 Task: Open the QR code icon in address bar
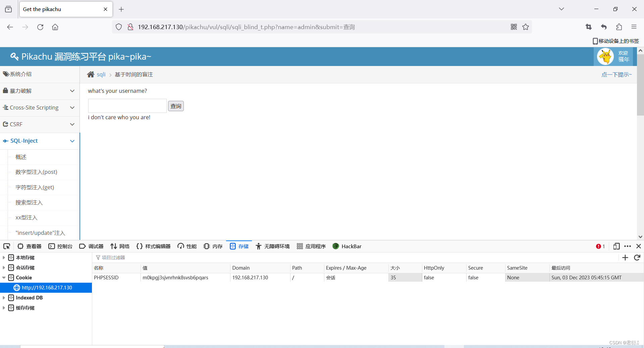514,27
